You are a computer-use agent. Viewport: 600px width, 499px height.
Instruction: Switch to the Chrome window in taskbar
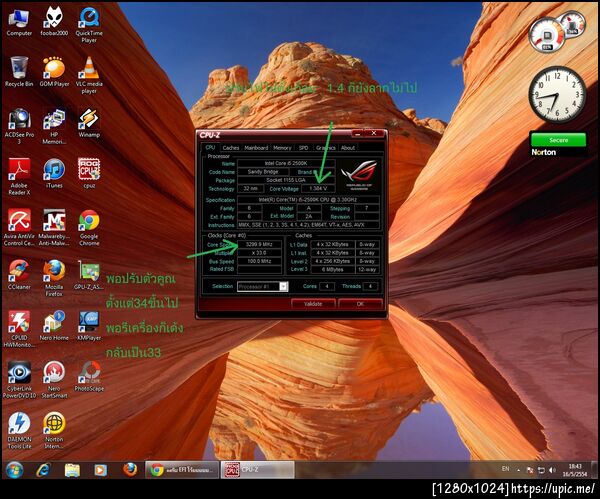pos(182,470)
